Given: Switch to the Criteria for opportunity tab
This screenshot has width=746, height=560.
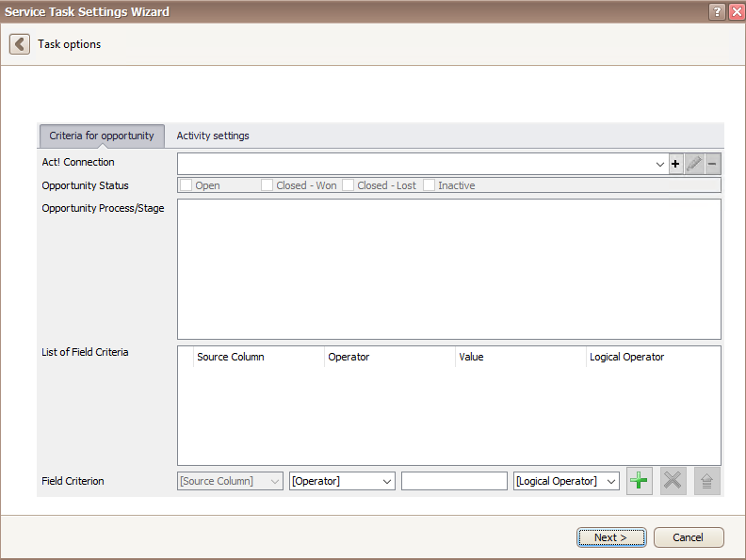Looking at the screenshot, I should tap(102, 136).
